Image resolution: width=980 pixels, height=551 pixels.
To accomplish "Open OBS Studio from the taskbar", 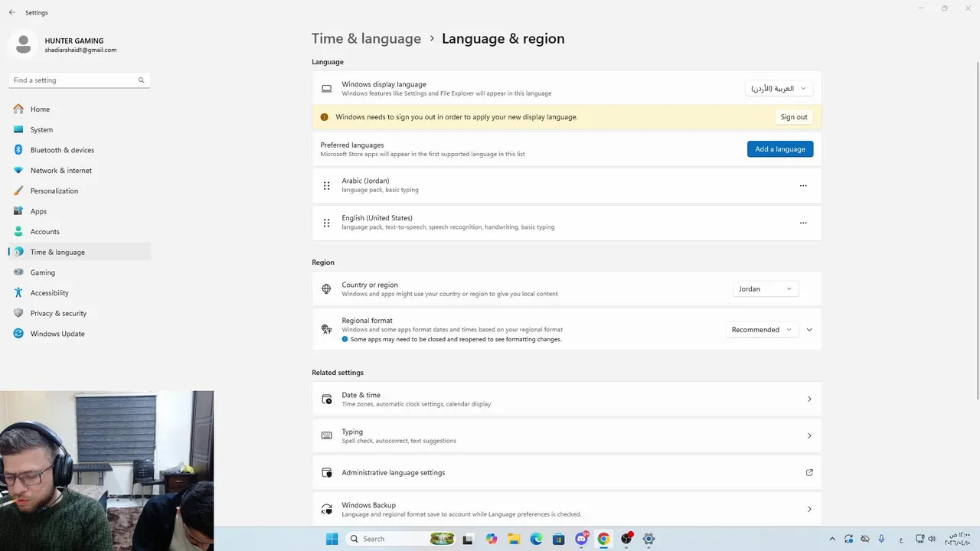I will tap(626, 539).
